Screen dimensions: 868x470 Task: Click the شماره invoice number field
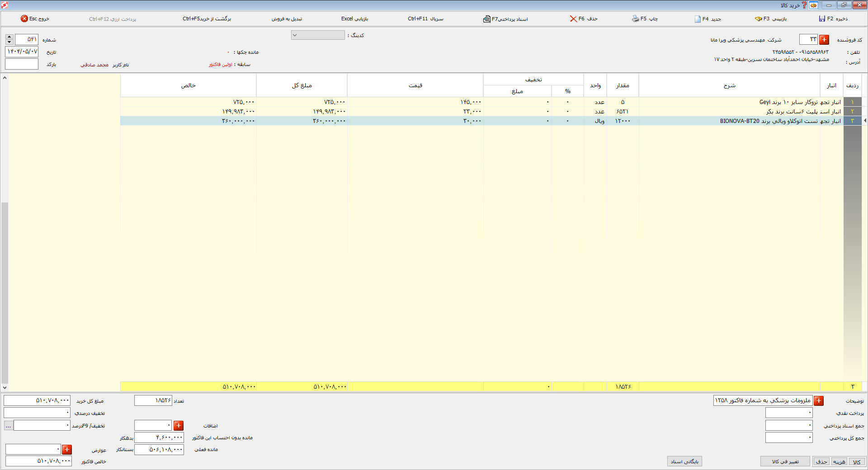(27, 39)
